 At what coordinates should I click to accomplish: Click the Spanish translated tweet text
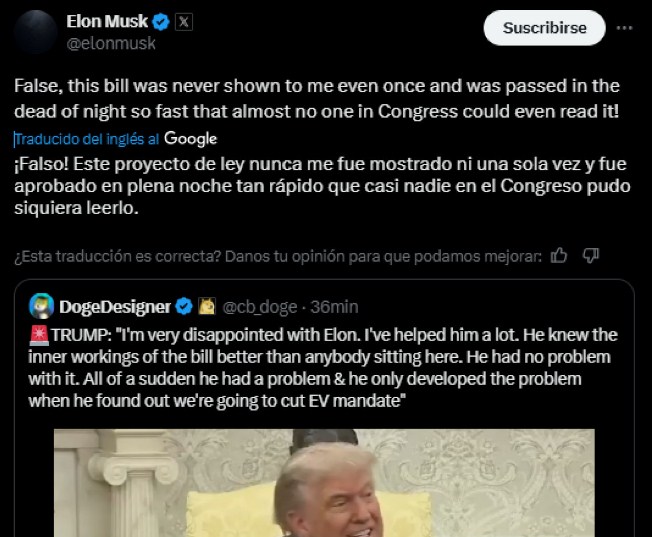(320, 187)
